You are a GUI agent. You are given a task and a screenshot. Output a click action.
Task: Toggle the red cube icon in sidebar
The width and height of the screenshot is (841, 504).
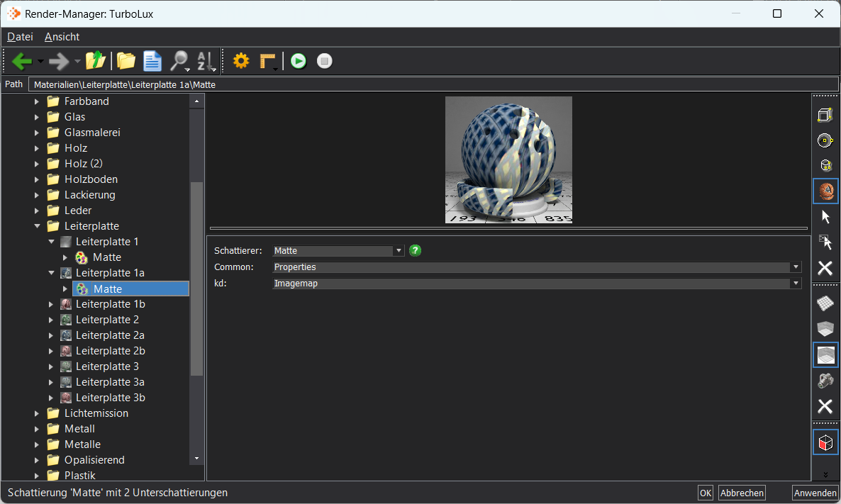pyautogui.click(x=826, y=443)
